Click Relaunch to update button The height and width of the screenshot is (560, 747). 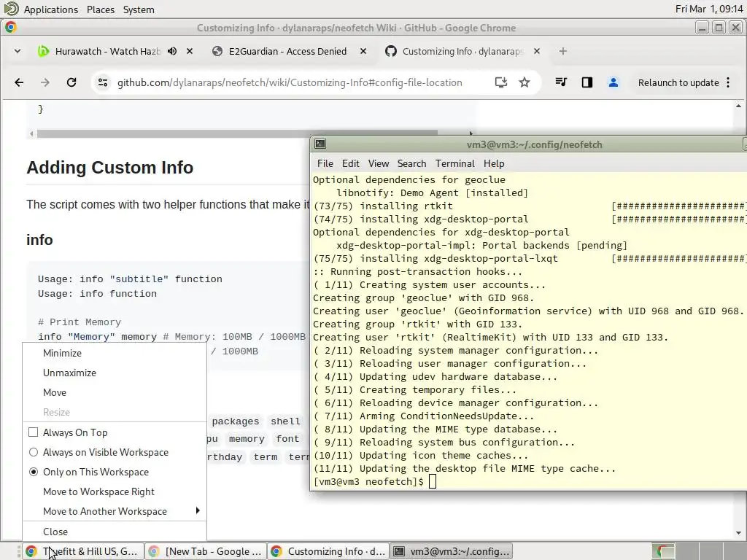[x=678, y=82]
